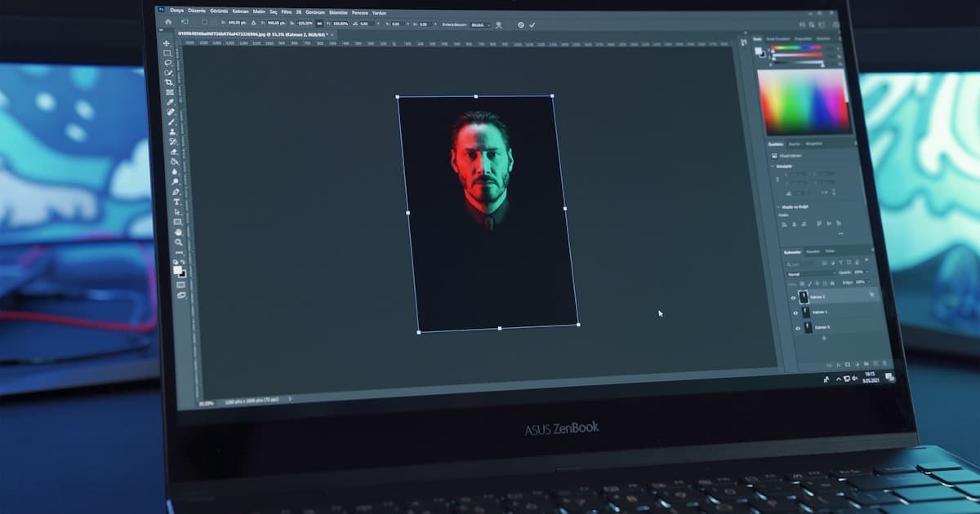Hide the Katman 1 layer

click(x=796, y=313)
